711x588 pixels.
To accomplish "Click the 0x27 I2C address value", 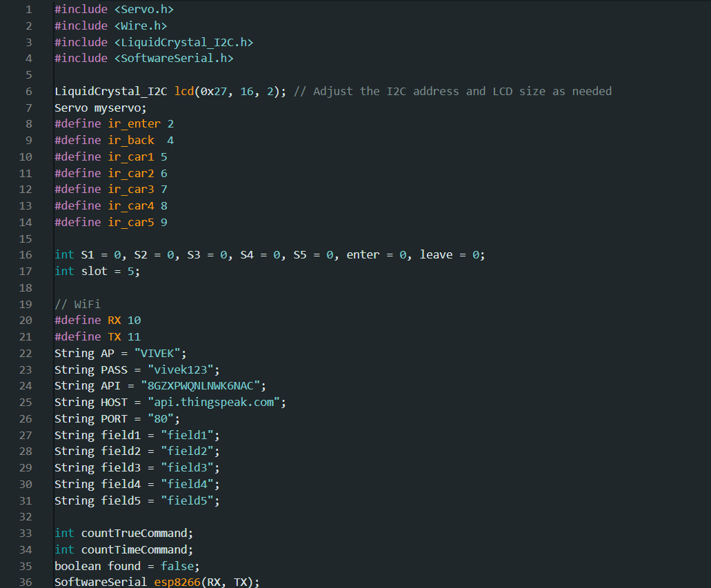I will (214, 92).
